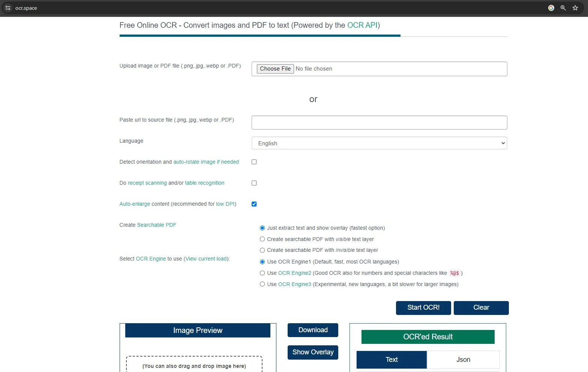Select searchable PDF with visible text layer
Viewport: 588px width, 372px height.
262,239
